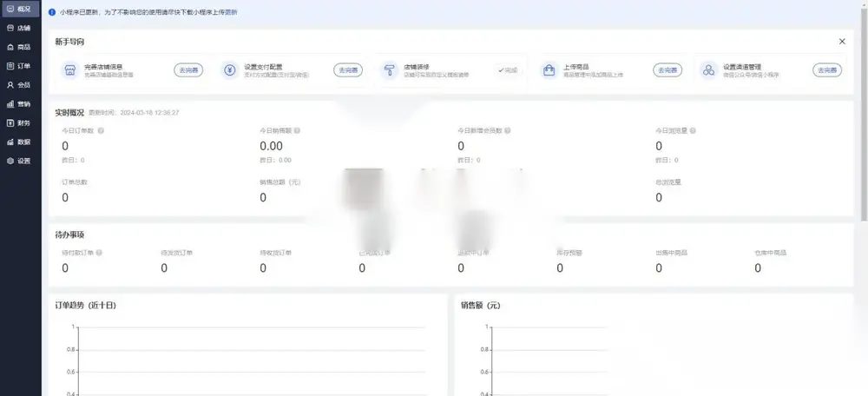
Task: Click 去完善 for 完善店铺信息
Action: click(188, 70)
